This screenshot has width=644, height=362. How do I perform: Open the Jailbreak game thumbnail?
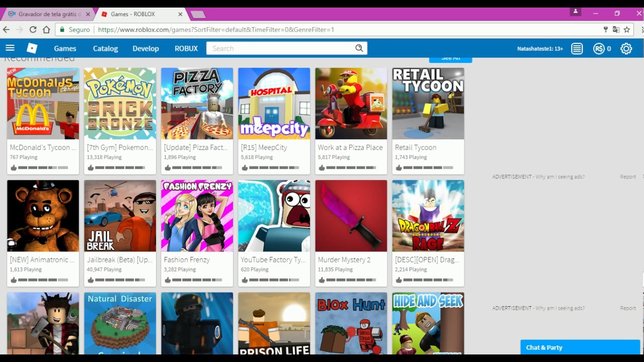(x=120, y=216)
